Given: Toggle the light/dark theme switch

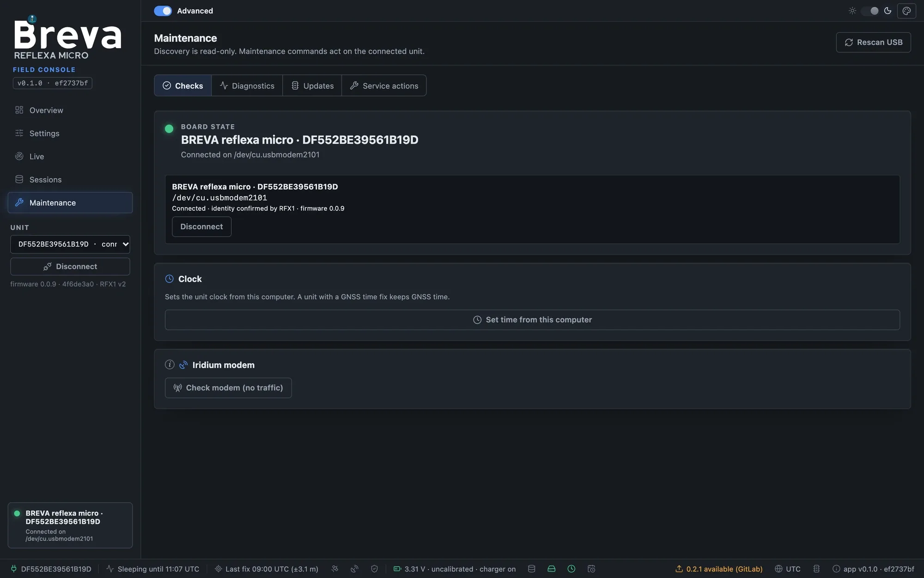Looking at the screenshot, I should (870, 11).
